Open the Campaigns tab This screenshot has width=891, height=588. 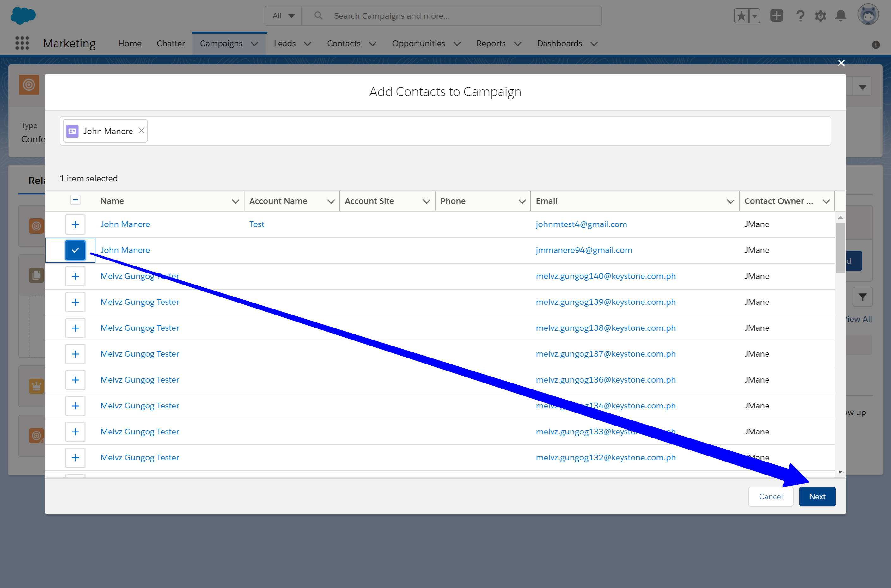click(221, 44)
